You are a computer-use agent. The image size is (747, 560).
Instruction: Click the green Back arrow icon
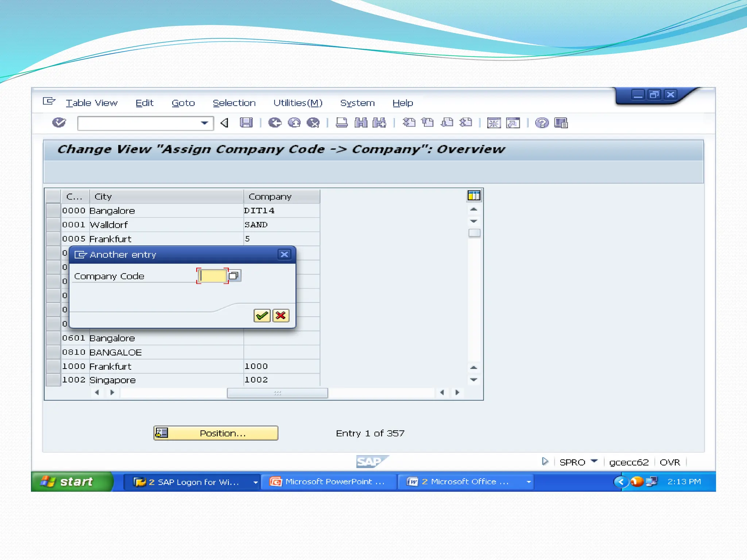click(275, 123)
